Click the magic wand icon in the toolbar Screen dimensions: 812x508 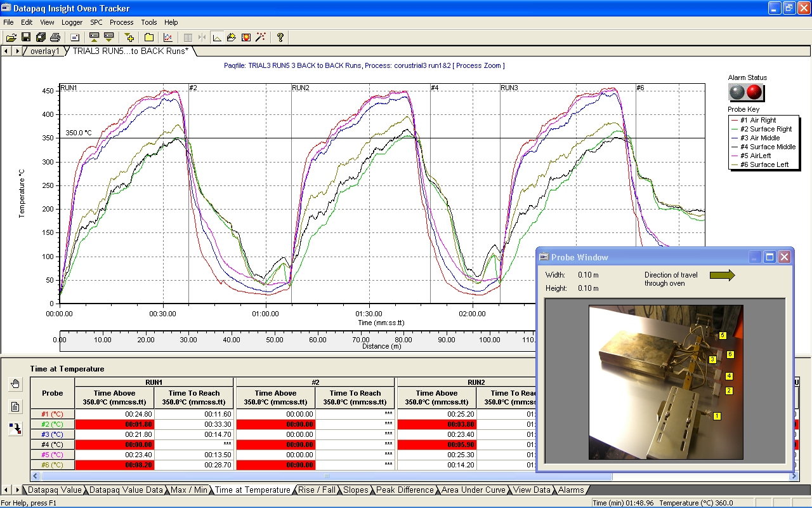261,37
